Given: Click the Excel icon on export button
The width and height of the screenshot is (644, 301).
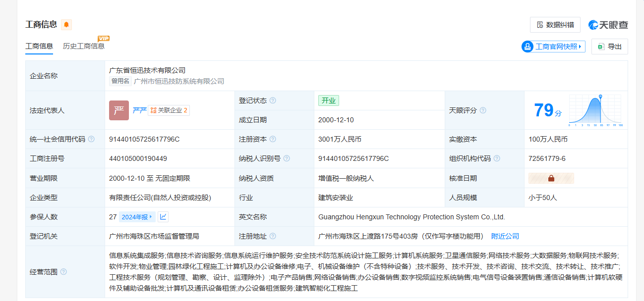Looking at the screenshot, I should (x=601, y=47).
